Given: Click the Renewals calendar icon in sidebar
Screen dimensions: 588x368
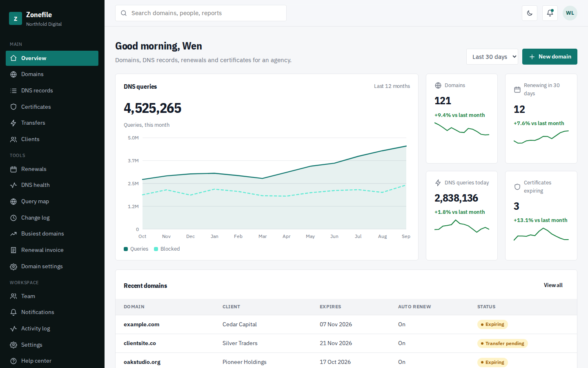Looking at the screenshot, I should click(13, 169).
